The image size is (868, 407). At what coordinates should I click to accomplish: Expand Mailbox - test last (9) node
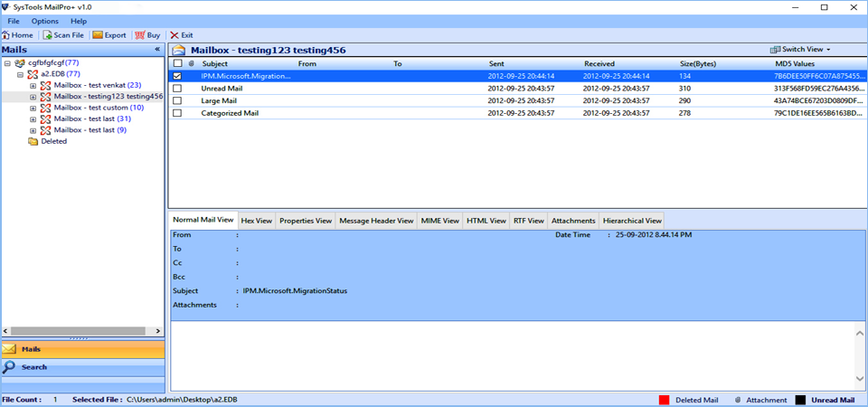(33, 130)
